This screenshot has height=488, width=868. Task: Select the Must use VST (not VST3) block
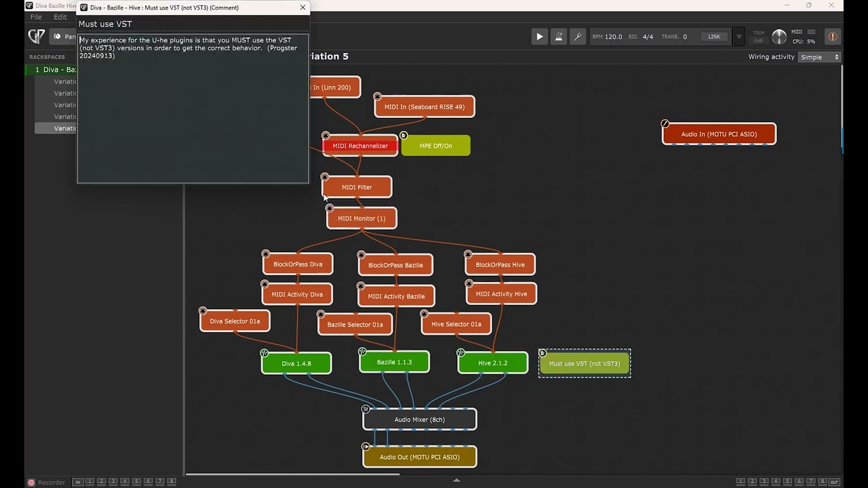(585, 363)
